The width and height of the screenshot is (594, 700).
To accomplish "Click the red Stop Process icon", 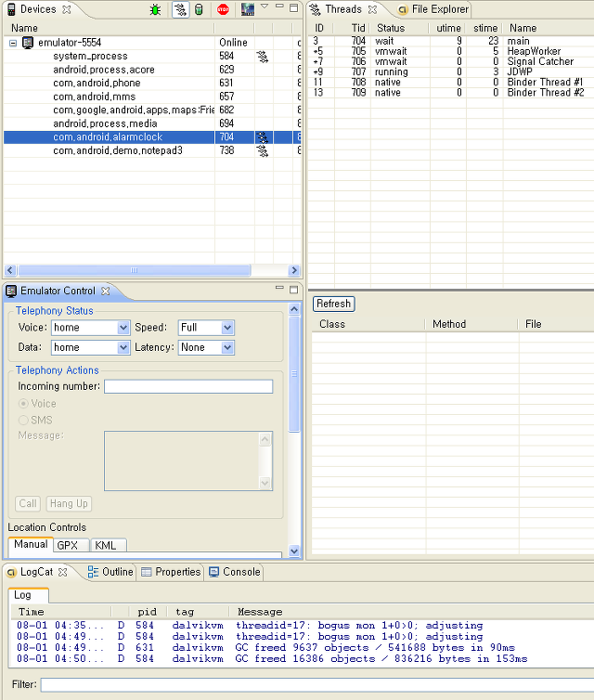I will [223, 9].
